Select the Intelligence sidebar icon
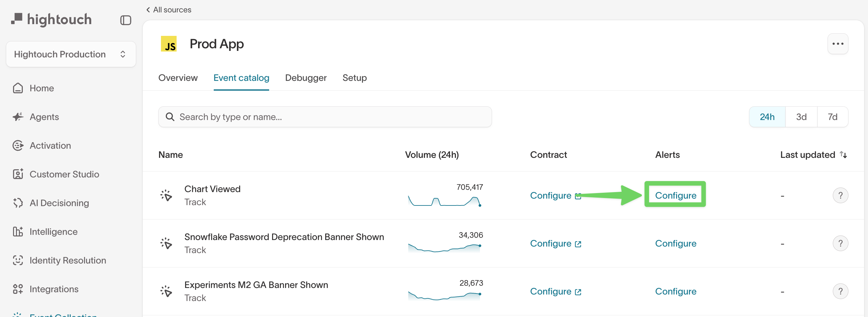Viewport: 868px width, 317px height. point(18,231)
